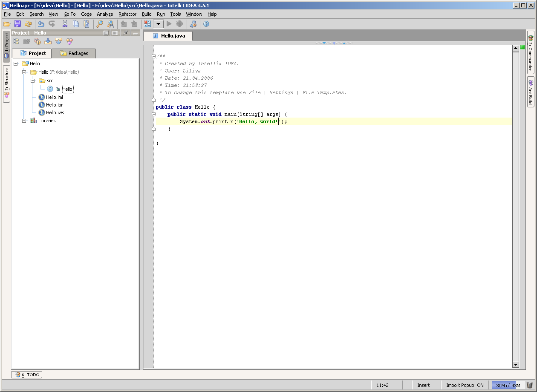The width and height of the screenshot is (537, 392).
Task: Open the Build menu
Action: pos(147,14)
